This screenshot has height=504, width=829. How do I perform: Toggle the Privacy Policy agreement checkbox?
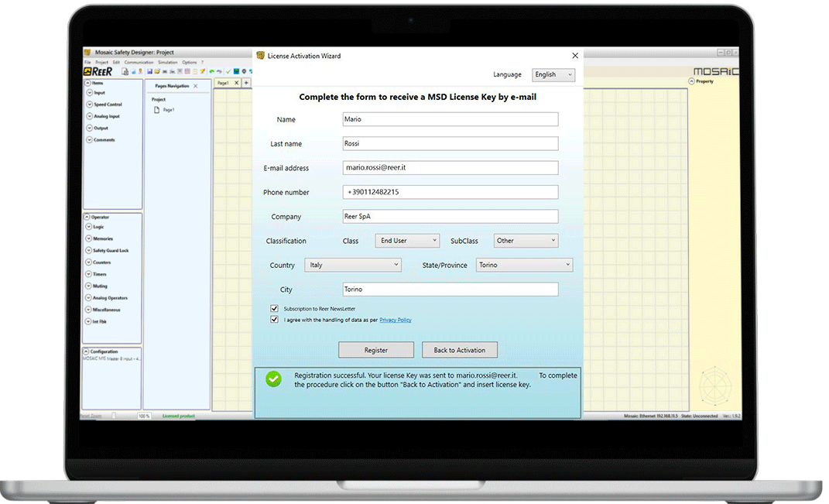click(x=274, y=319)
